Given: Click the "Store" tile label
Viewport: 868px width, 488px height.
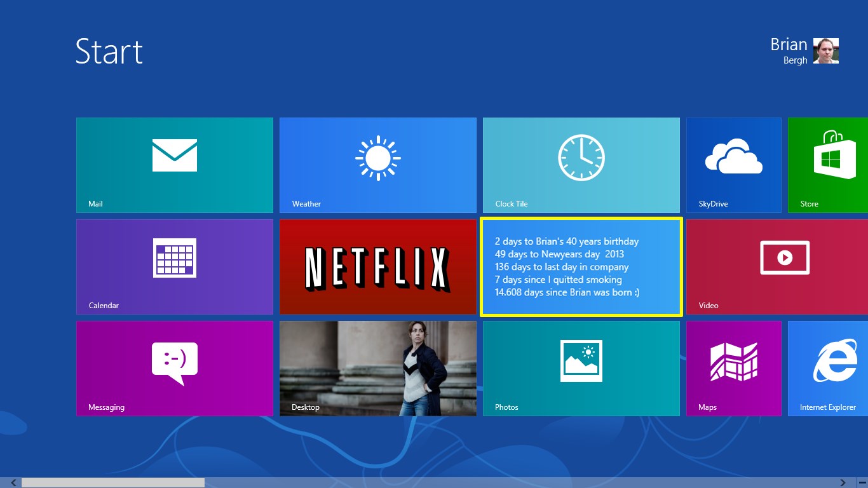Looking at the screenshot, I should pyautogui.click(x=809, y=204).
